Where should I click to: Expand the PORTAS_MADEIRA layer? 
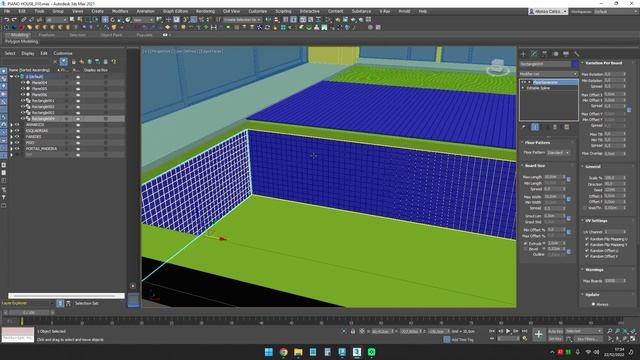coord(11,149)
